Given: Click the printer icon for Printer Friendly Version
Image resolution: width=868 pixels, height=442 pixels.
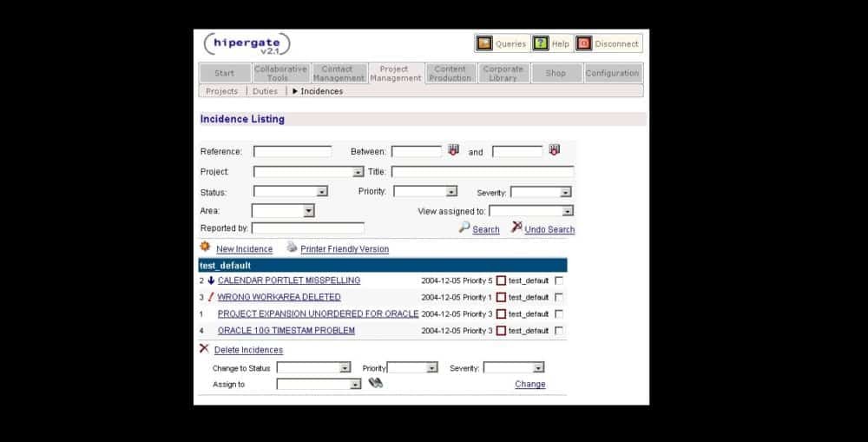Looking at the screenshot, I should (292, 247).
